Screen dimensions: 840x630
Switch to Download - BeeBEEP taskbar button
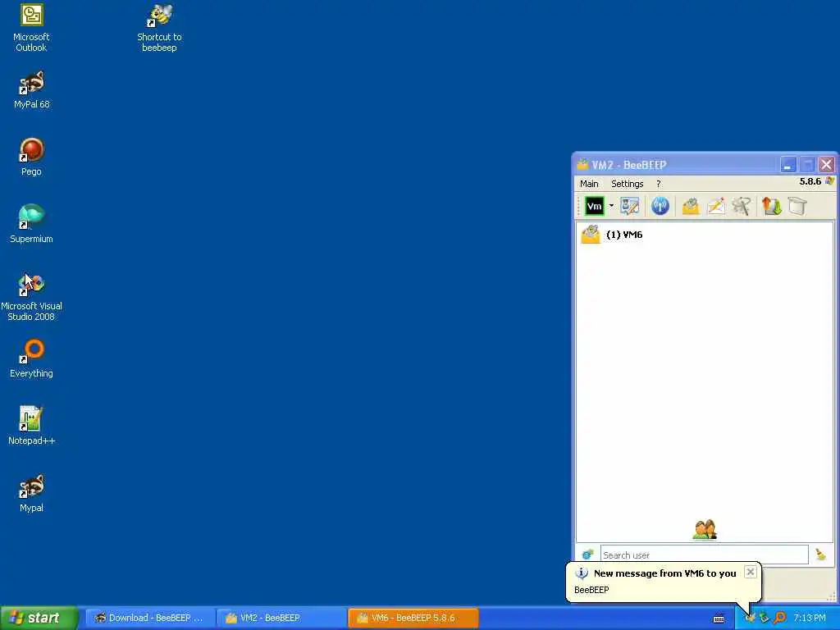[149, 618]
